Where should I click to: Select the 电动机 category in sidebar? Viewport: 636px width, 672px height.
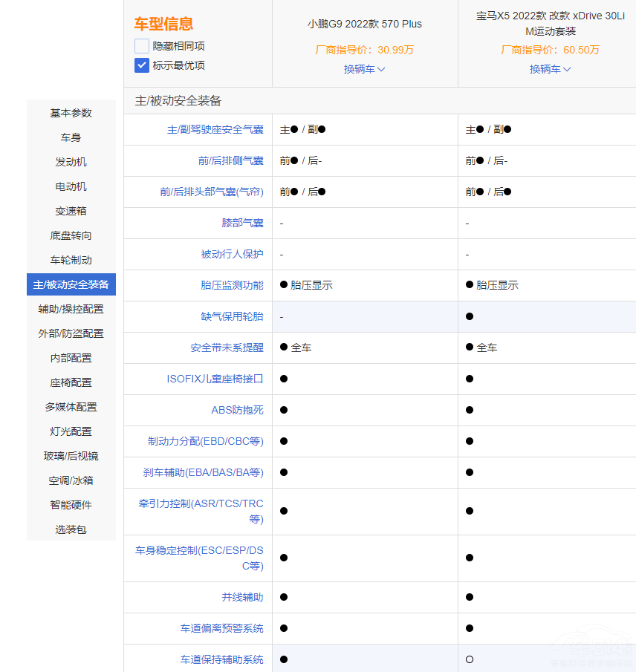click(71, 186)
